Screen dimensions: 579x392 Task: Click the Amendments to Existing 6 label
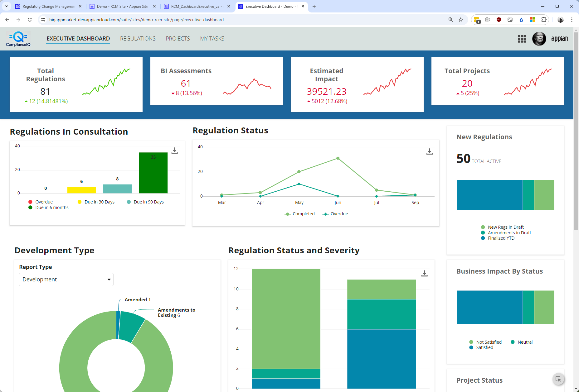pyautogui.click(x=177, y=313)
